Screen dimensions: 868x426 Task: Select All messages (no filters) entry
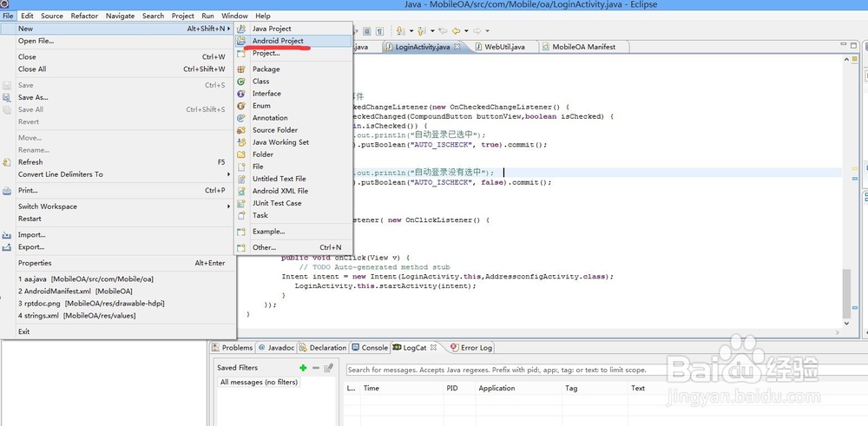tap(259, 383)
